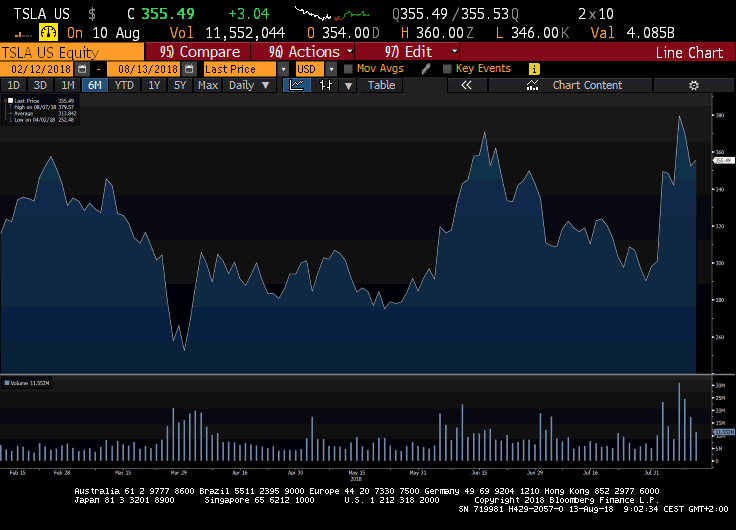
Task: Select the line chart style icon
Action: point(297,85)
